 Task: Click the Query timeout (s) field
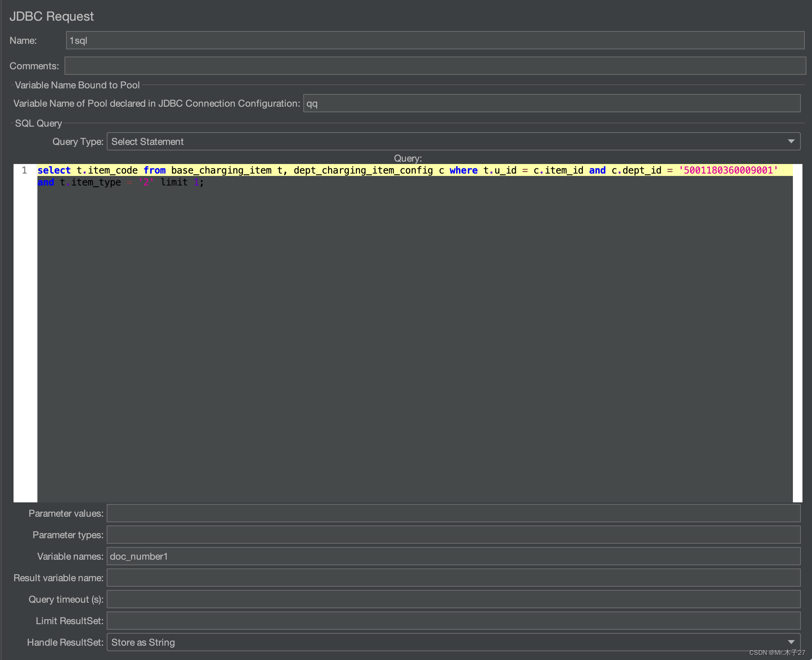point(453,599)
